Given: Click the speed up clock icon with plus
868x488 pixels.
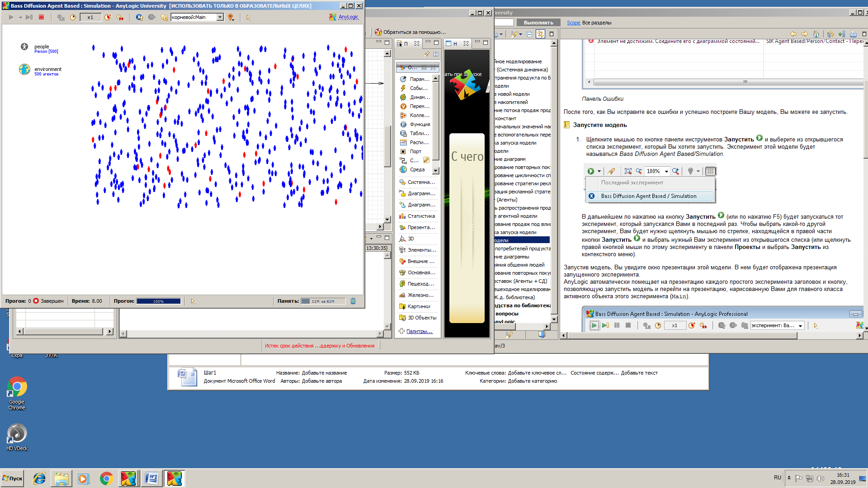Looking at the screenshot, I should pos(108,17).
